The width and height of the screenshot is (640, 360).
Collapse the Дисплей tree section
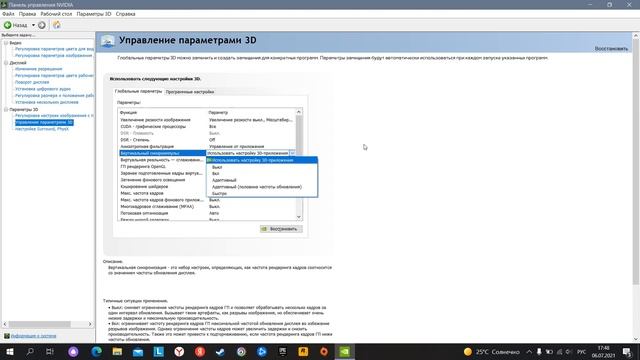pos(6,63)
